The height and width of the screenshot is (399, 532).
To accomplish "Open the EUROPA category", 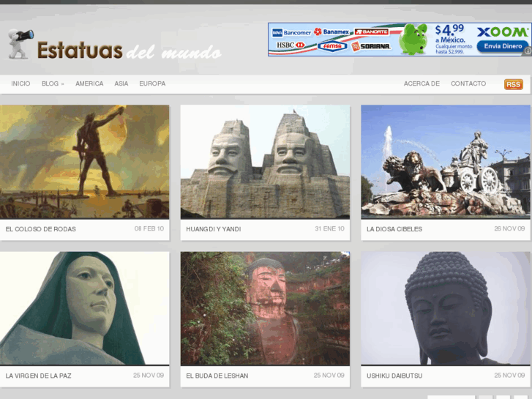I will pyautogui.click(x=152, y=83).
